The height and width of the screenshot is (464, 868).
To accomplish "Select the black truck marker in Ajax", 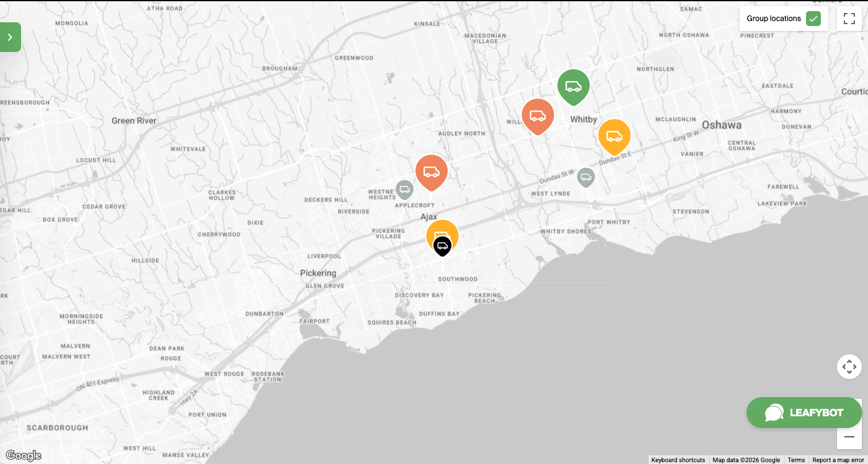I will click(443, 246).
